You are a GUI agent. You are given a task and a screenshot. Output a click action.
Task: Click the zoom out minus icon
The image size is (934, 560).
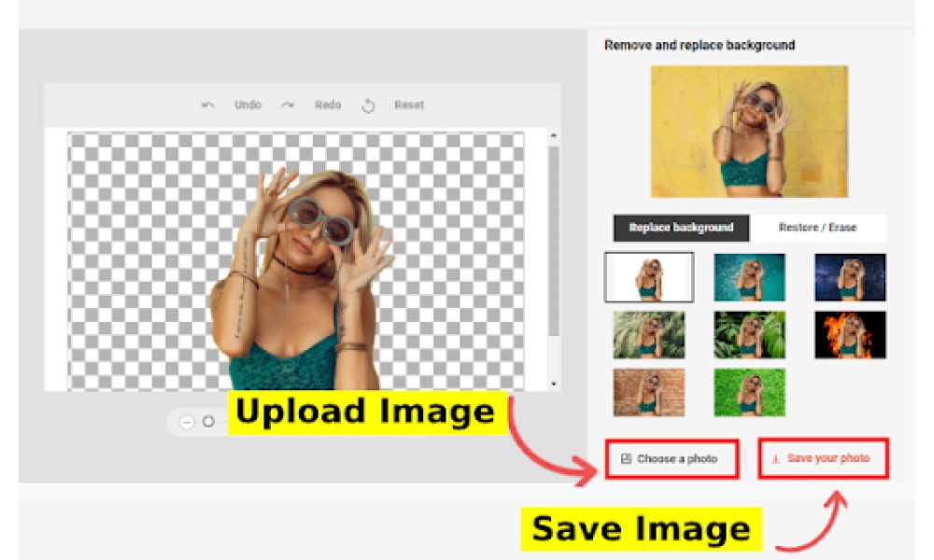pyautogui.click(x=187, y=422)
